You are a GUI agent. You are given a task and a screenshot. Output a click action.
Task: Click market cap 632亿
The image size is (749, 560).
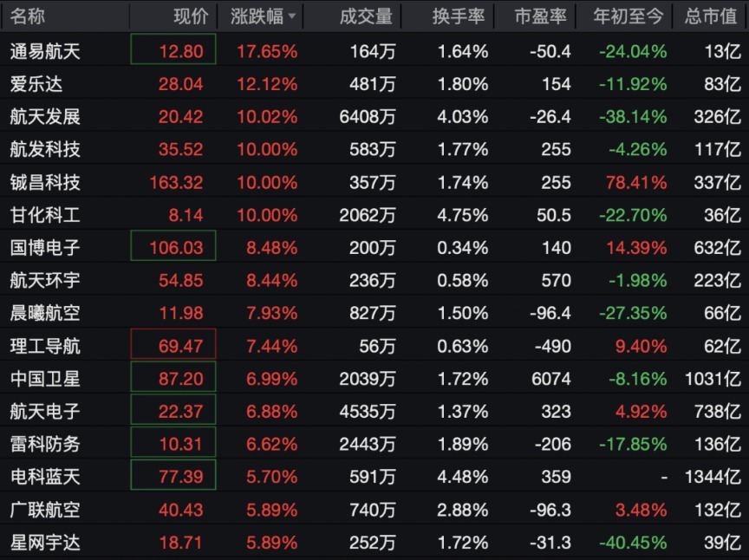718,248
